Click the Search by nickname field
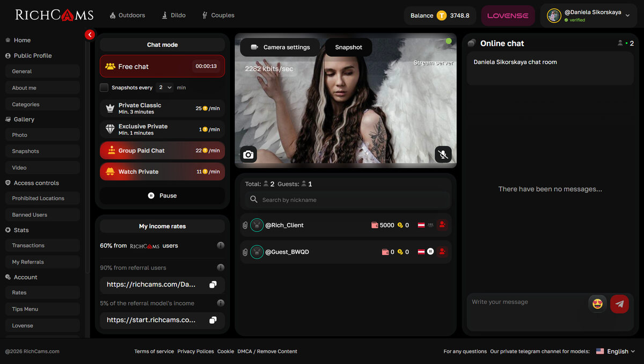The width and height of the screenshot is (644, 364). [348, 200]
